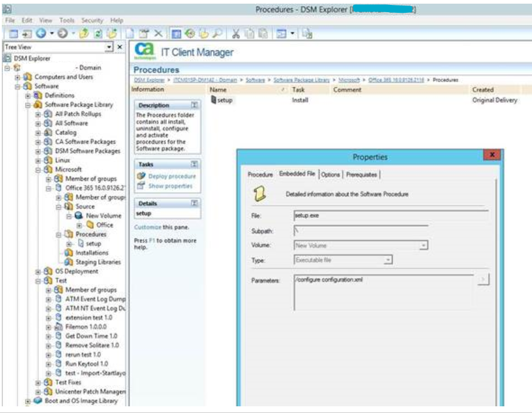
Task: Click the New document icon in toolbar
Action: tap(130, 33)
